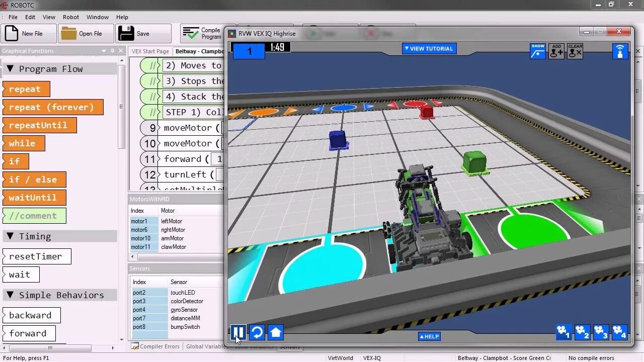Viewport: 644px width, 362px height.
Task: Pause the virtual world simulation
Action: 238,332
